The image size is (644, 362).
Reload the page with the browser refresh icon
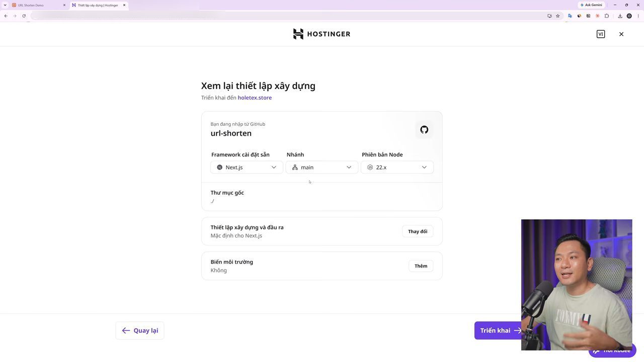24,16
